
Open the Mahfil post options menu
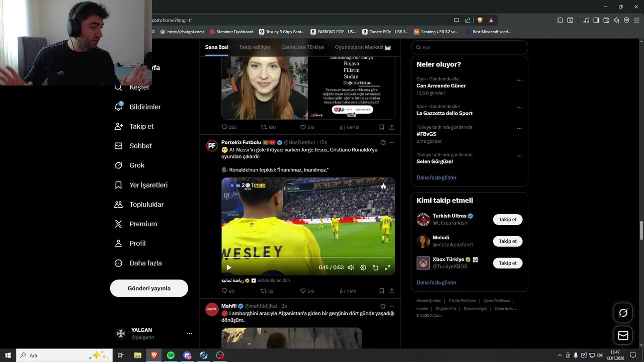392,306
